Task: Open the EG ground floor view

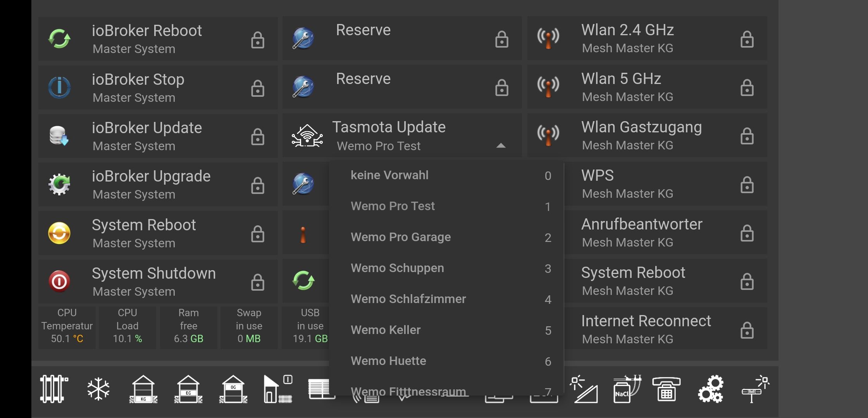Action: pos(188,389)
